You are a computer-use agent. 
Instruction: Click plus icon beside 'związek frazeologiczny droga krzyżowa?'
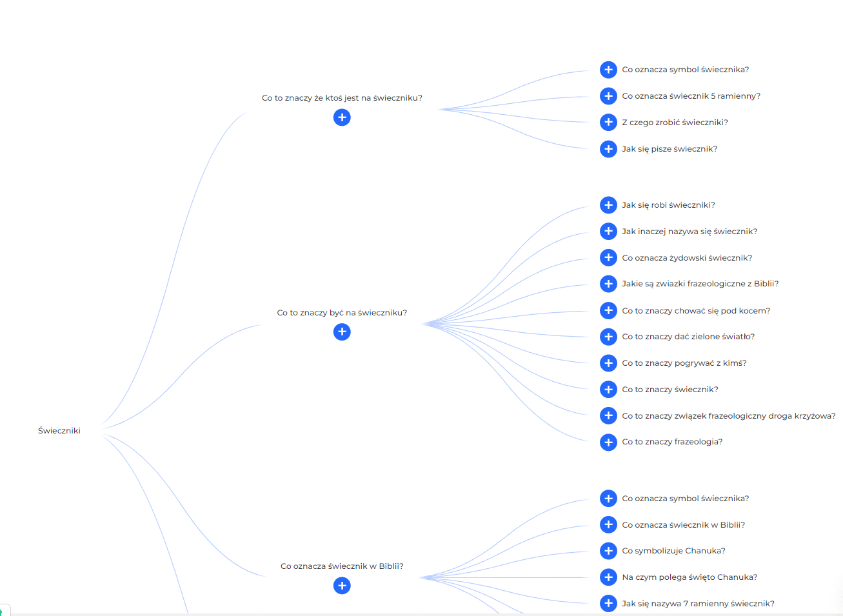point(608,416)
